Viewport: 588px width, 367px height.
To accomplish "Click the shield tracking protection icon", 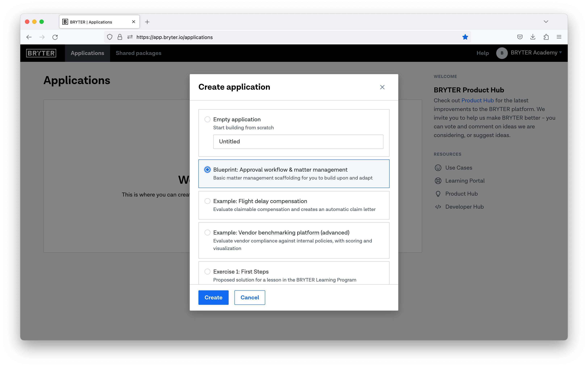I will click(x=110, y=37).
